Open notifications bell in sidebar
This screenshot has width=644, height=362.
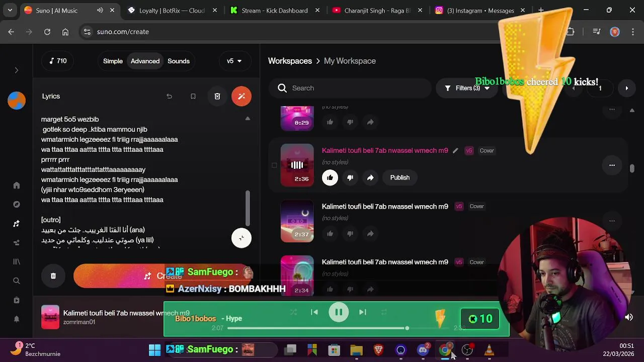17,319
